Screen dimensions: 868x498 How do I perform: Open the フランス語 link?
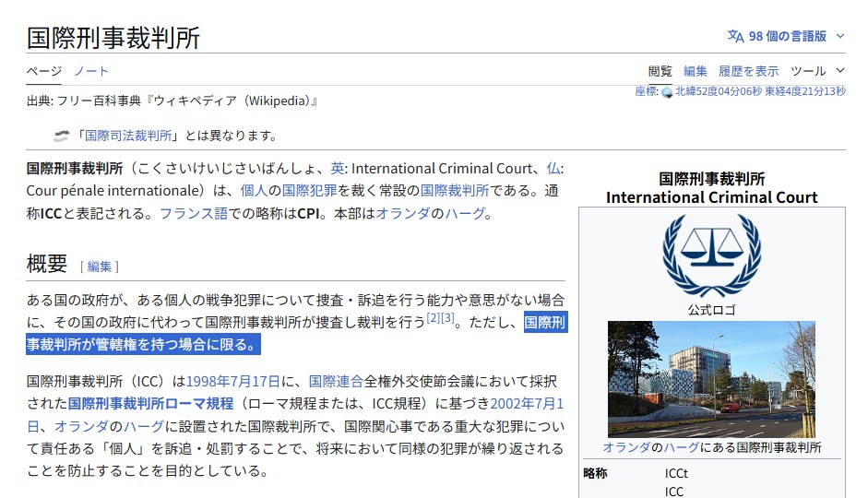click(194, 213)
